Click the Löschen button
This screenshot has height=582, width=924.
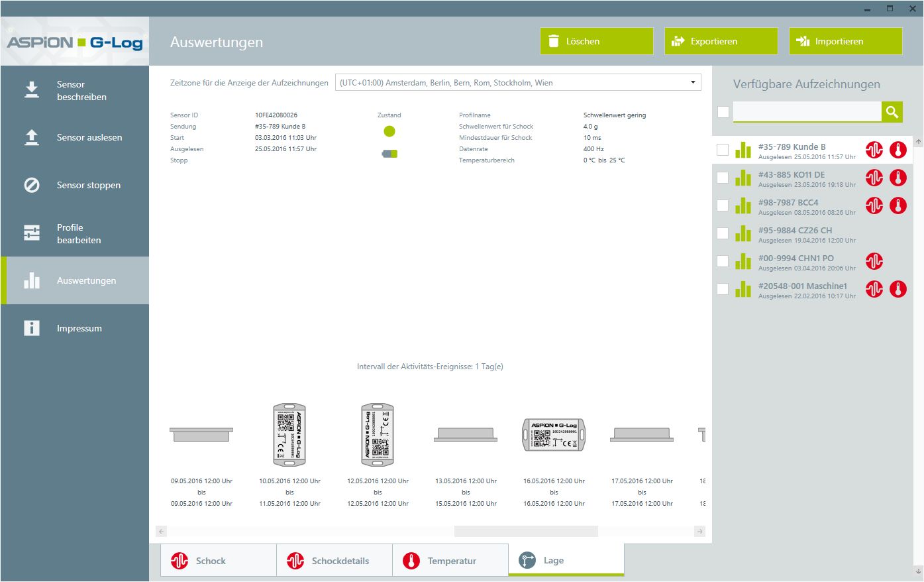pos(597,41)
